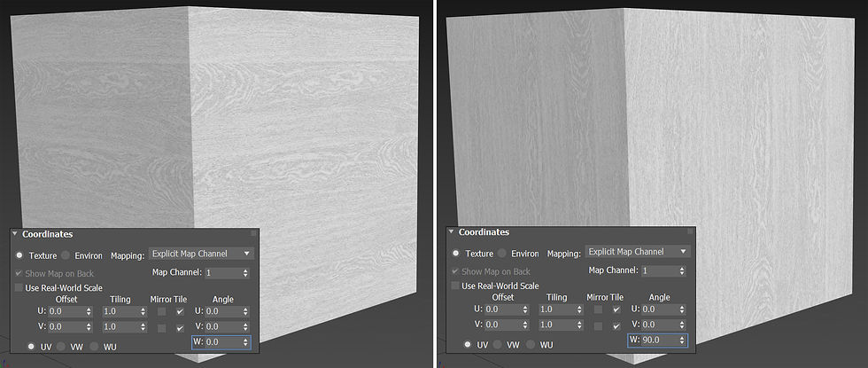Enable V Mirror checkbox in the left panel
The image size is (868, 368).
[161, 328]
